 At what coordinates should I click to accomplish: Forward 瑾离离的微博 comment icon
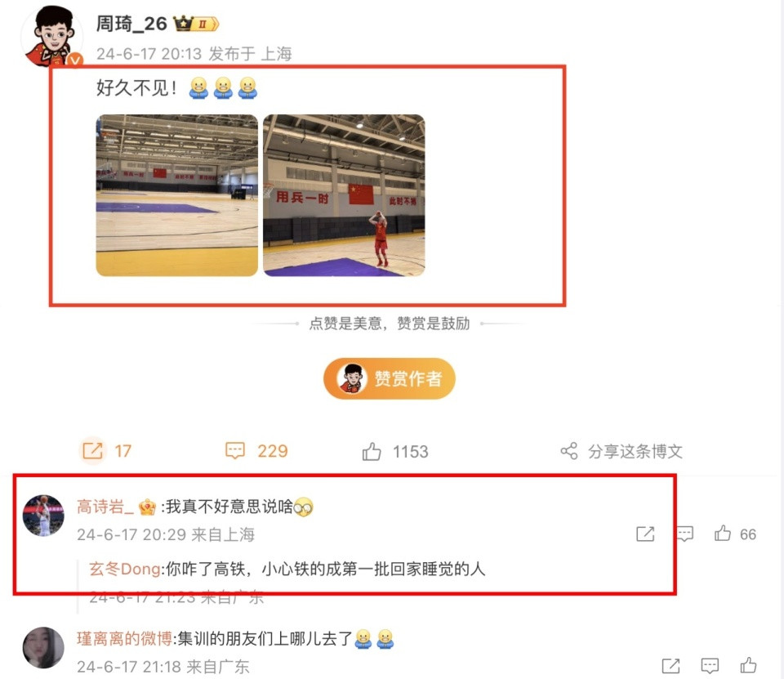tap(670, 666)
